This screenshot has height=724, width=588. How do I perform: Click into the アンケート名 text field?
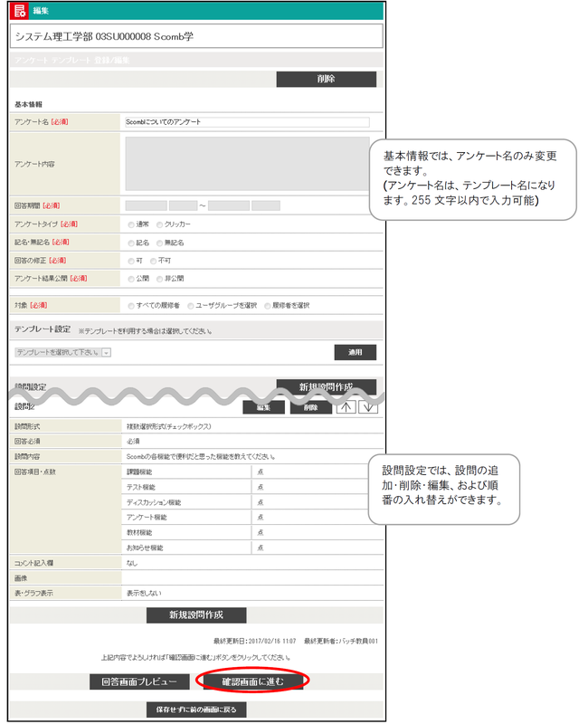(247, 122)
